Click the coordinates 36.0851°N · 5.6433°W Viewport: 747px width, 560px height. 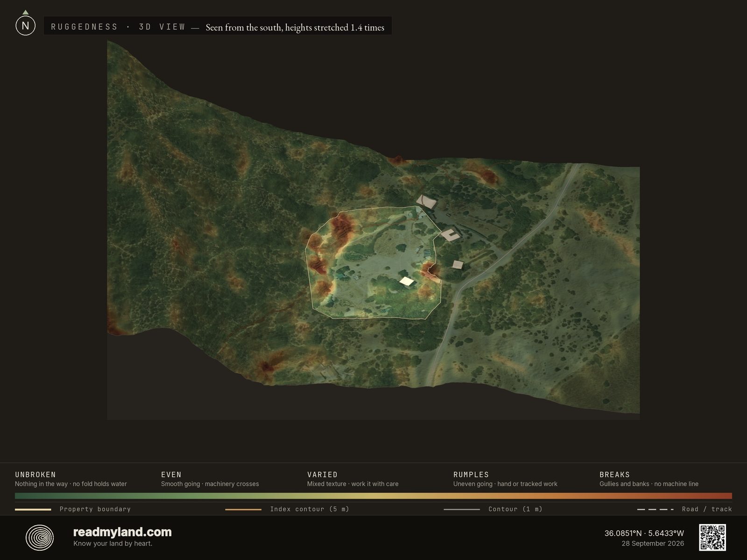point(644,533)
